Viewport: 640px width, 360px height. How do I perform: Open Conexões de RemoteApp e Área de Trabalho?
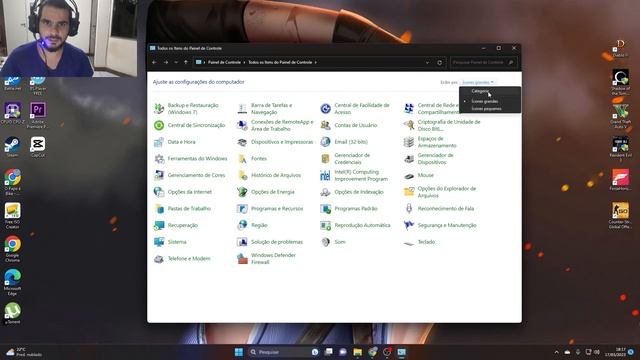276,125
